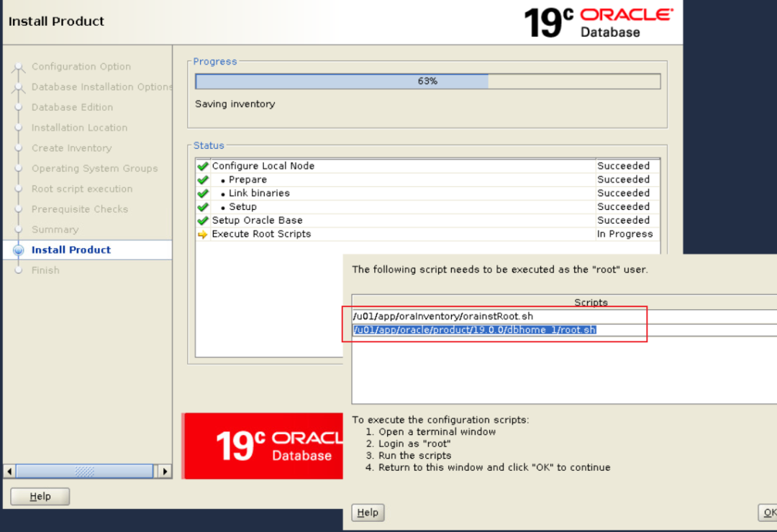The width and height of the screenshot is (777, 532).
Task: Click the Prepare status row text
Action: click(x=247, y=179)
